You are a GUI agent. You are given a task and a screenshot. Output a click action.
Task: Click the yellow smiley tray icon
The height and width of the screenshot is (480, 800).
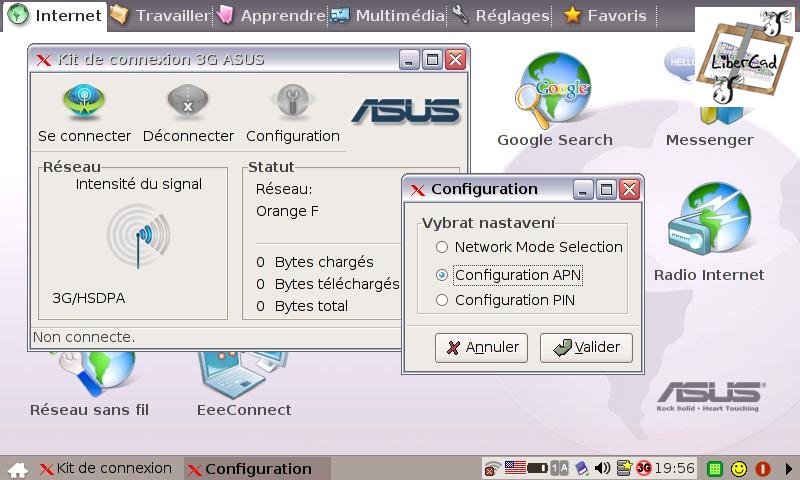[739, 469]
